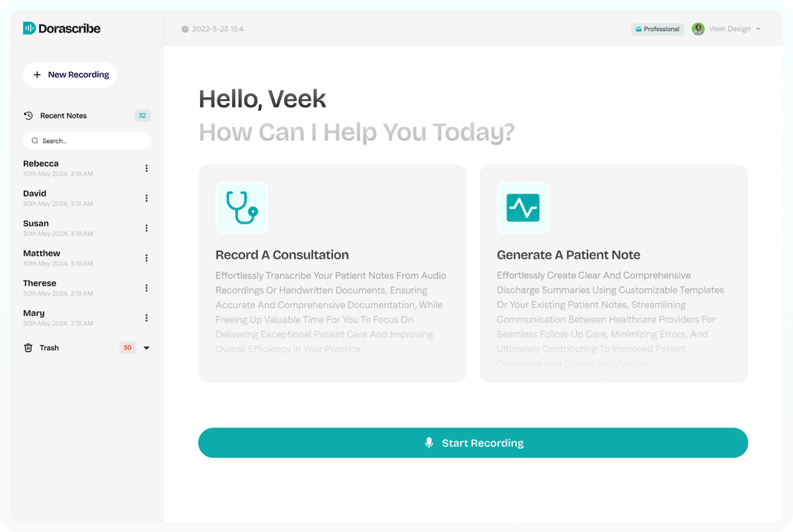Image resolution: width=793 pixels, height=532 pixels.
Task: Click the Search notes input field
Action: (87, 141)
